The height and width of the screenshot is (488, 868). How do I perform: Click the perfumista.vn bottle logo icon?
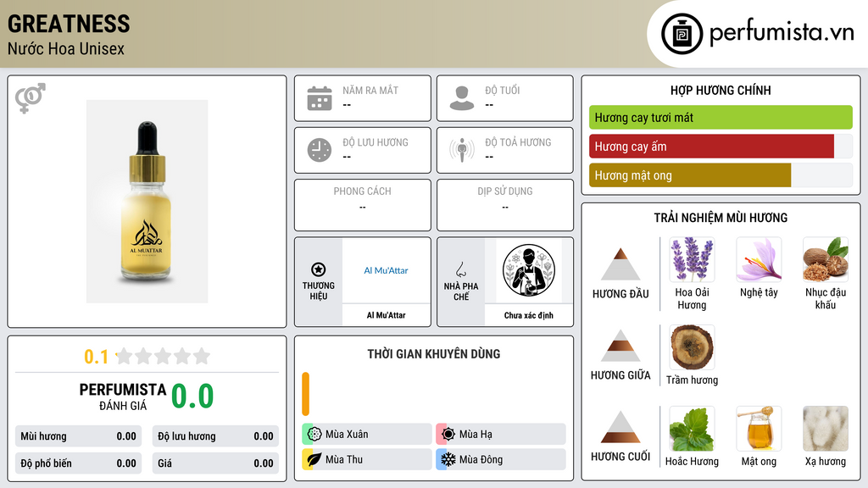(x=682, y=34)
